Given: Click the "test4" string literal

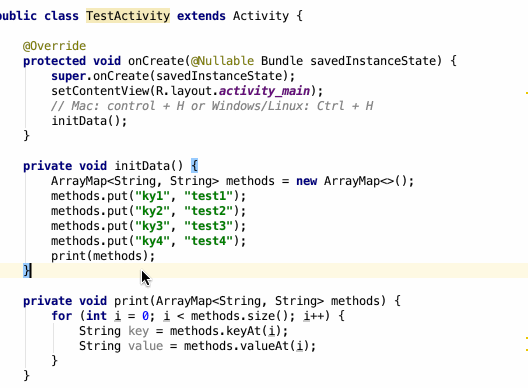Looking at the screenshot, I should [209, 241].
